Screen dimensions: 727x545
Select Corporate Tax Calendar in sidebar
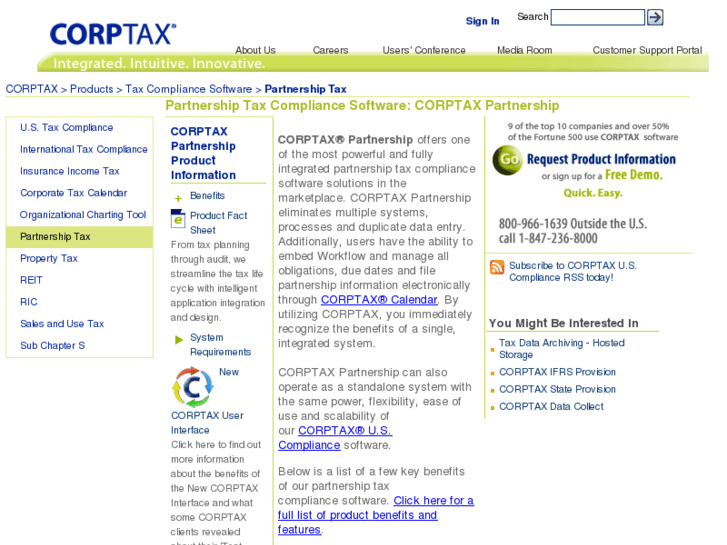73,193
